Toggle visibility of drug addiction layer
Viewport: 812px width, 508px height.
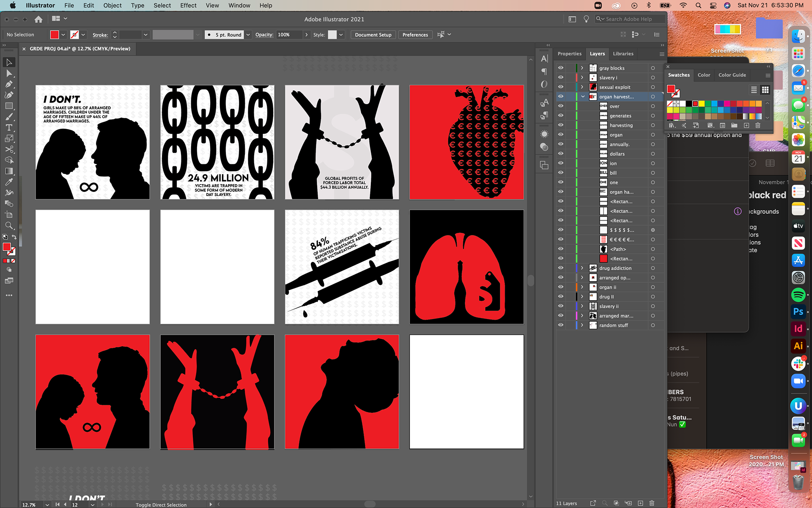561,268
